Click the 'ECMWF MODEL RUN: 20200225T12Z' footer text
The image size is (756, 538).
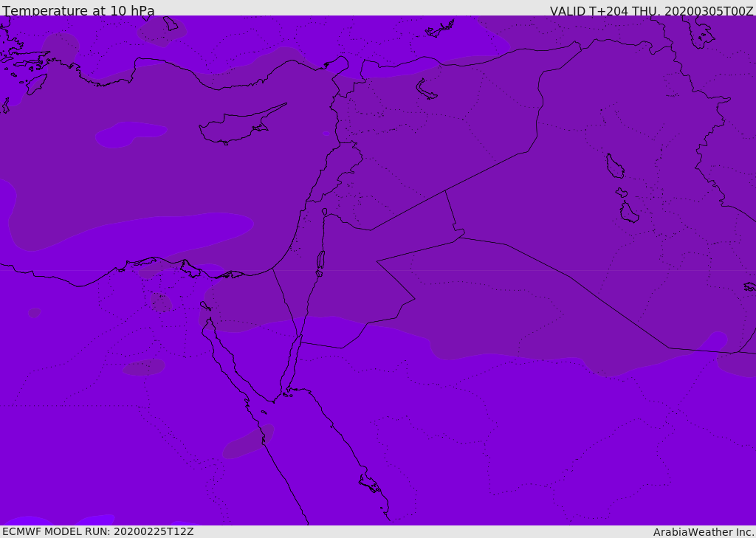[98, 531]
